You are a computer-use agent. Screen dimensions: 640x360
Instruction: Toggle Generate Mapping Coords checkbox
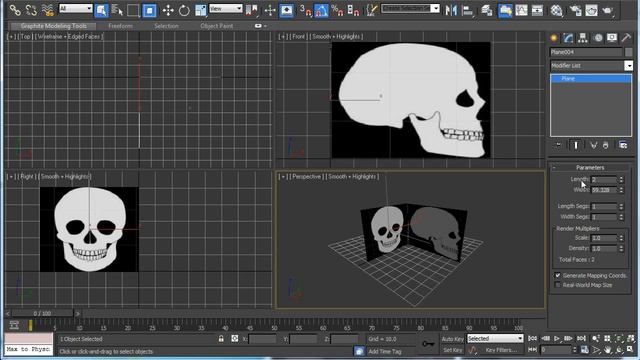tap(558, 276)
